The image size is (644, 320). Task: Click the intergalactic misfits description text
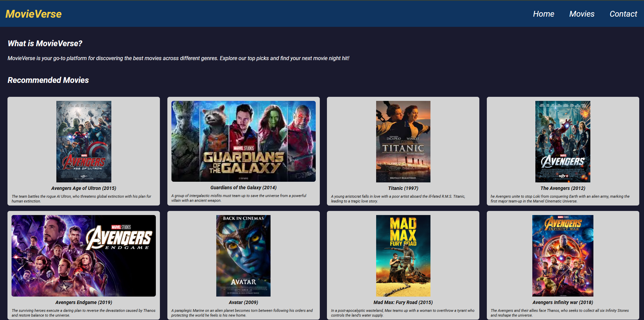[239, 198]
